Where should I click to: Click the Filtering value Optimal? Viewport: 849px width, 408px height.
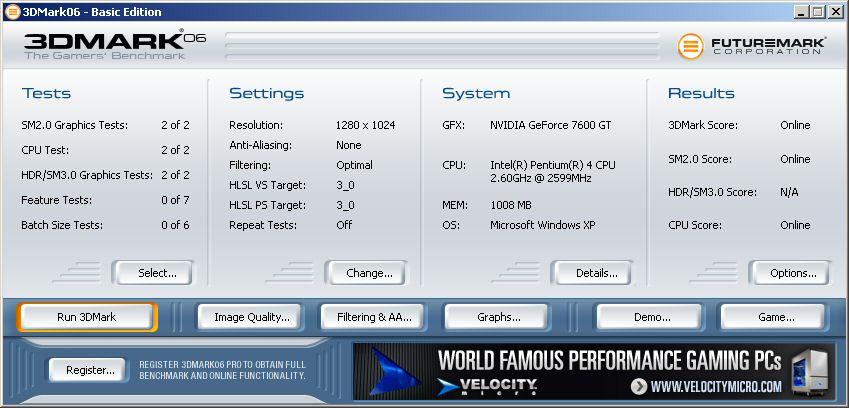pos(355,165)
